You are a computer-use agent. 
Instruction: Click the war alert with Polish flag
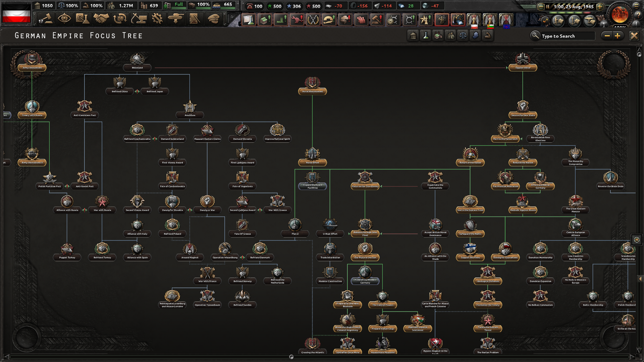pos(474,20)
